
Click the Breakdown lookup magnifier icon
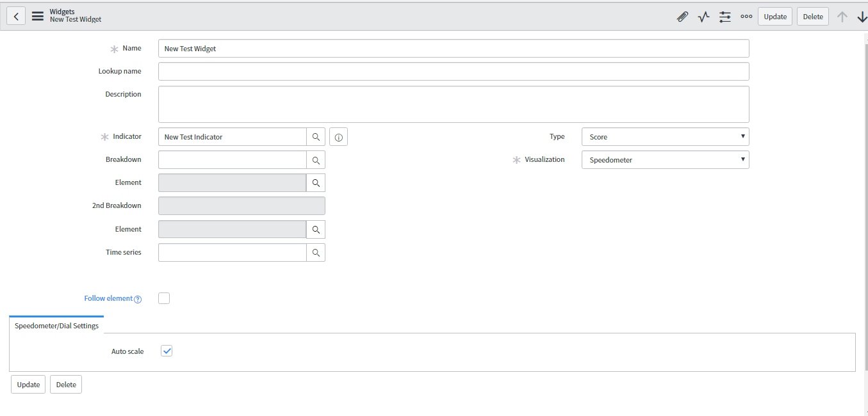tap(316, 160)
